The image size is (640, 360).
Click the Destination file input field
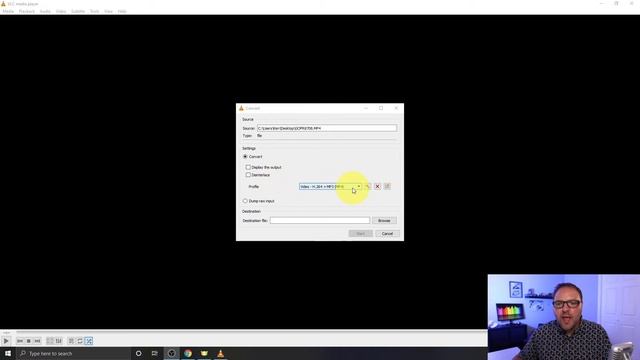pyautogui.click(x=320, y=220)
